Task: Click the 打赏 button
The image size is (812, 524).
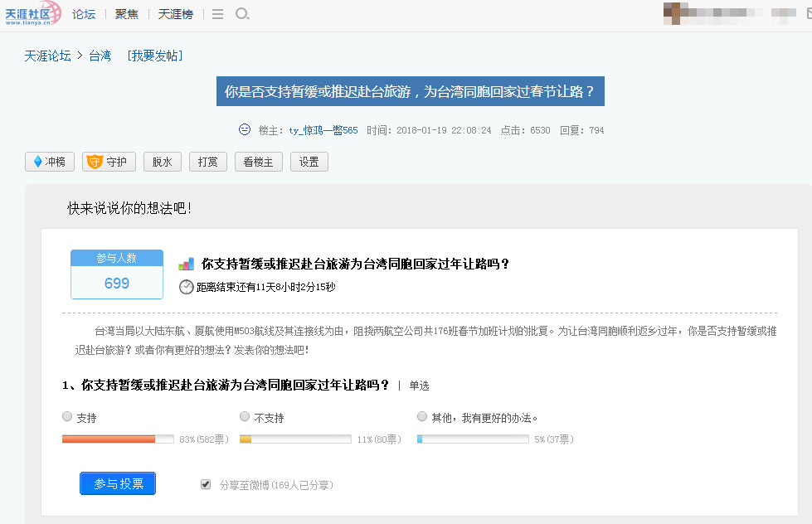Action: point(207,162)
